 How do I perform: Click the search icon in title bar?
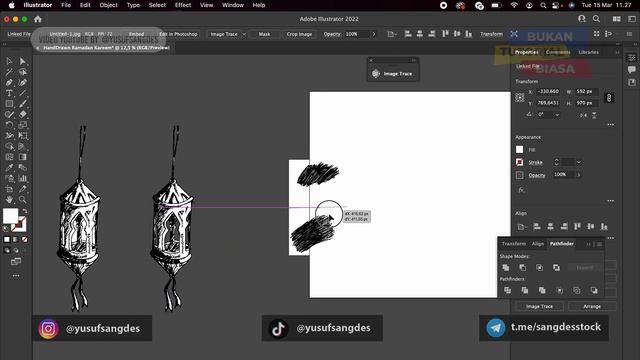tap(596, 19)
